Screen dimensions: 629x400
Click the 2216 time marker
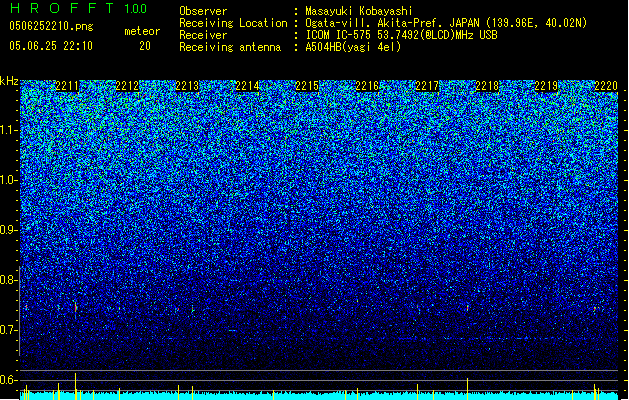point(367,86)
